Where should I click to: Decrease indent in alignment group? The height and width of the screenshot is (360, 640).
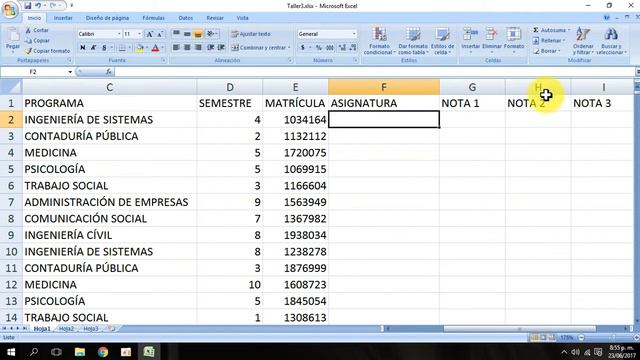pyautogui.click(x=210, y=48)
